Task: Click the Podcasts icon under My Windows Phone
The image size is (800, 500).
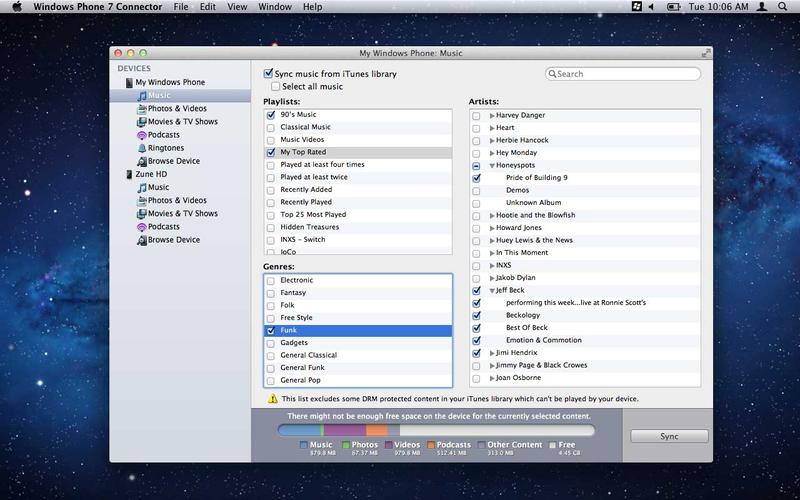Action: (142, 135)
